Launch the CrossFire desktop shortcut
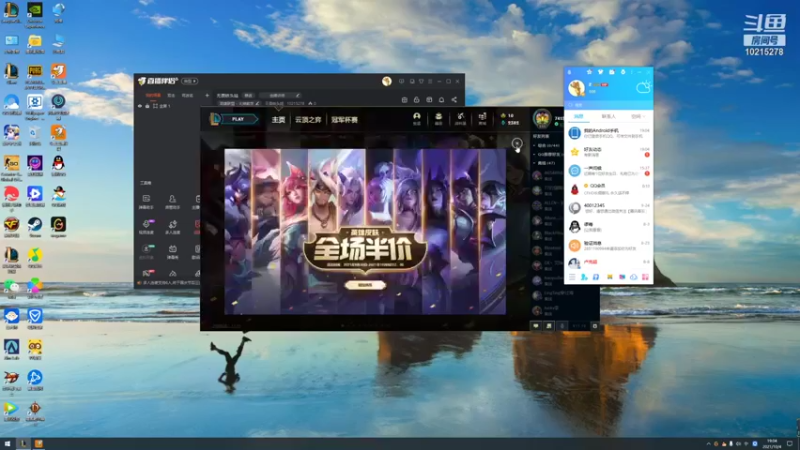800x450 pixels. tap(11, 226)
